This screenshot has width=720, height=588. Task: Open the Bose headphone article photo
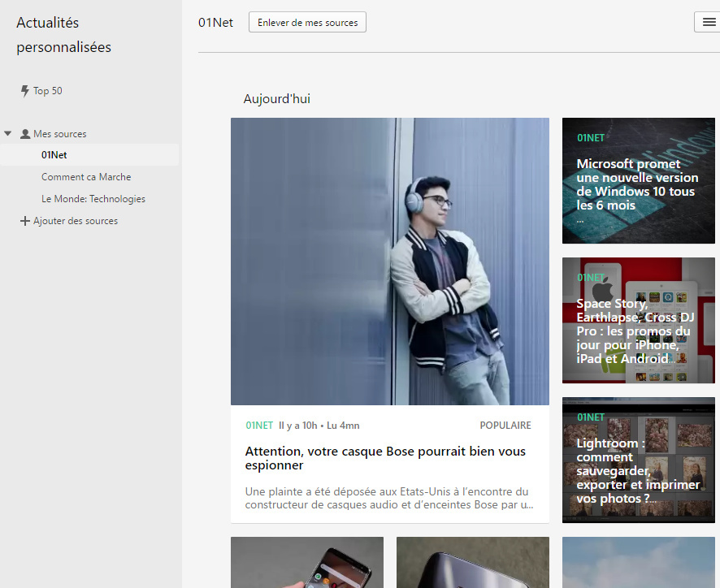[389, 261]
